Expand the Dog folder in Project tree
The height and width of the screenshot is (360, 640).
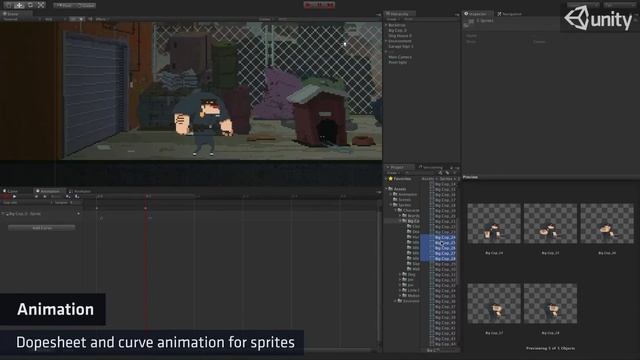(x=400, y=275)
